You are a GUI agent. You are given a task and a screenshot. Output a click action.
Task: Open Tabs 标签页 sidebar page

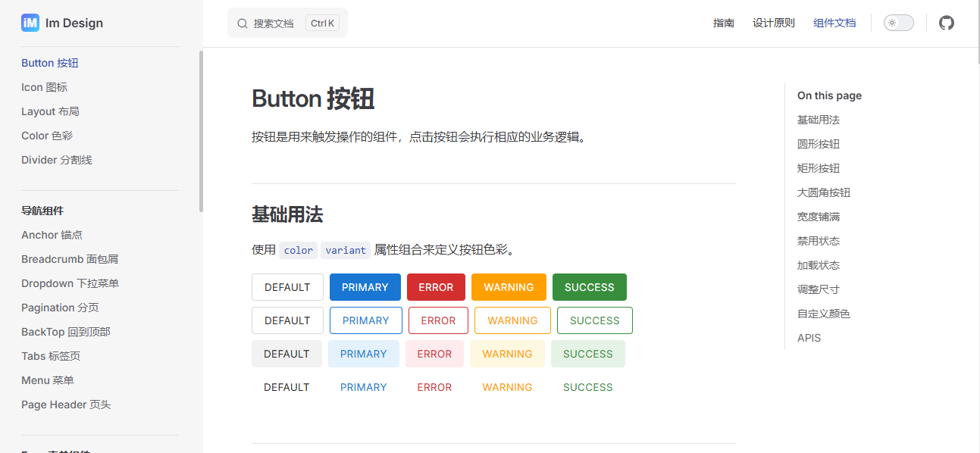[51, 356]
